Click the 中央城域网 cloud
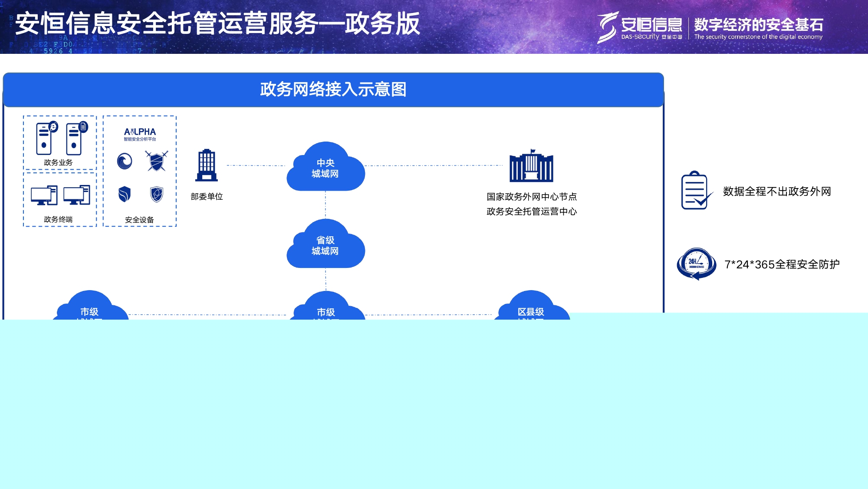The height and width of the screenshot is (489, 868). 325,166
